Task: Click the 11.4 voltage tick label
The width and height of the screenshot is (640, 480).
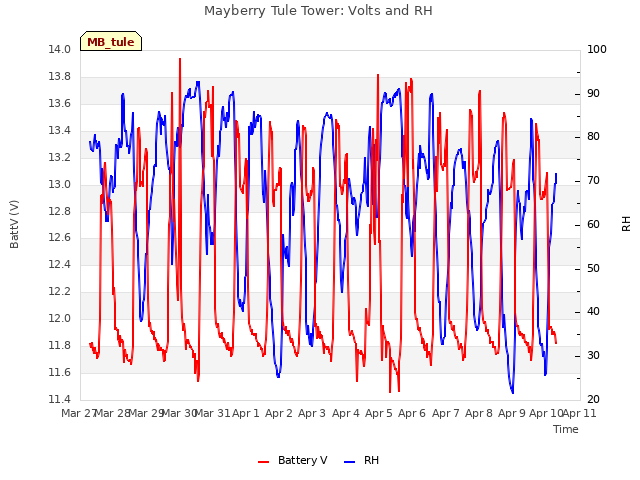Action: click(x=59, y=399)
